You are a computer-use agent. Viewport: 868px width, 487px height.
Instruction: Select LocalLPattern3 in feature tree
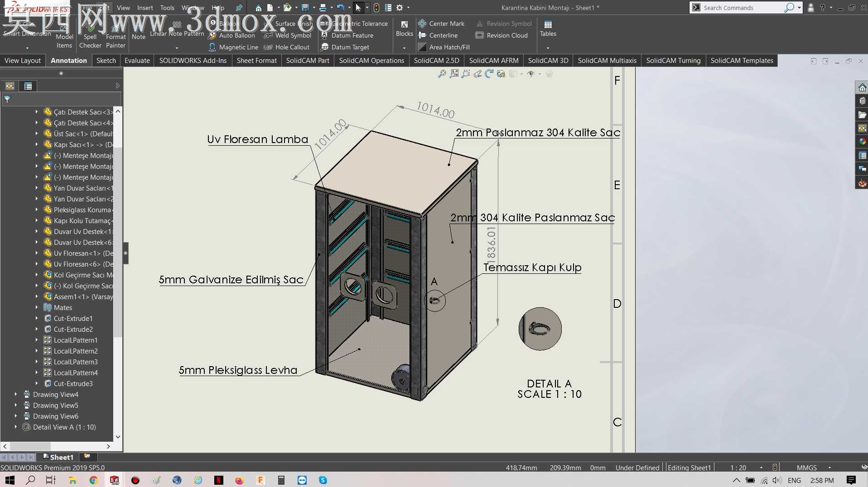[76, 362]
